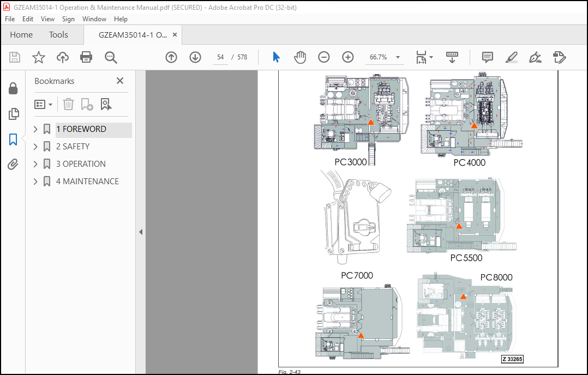The height and width of the screenshot is (375, 588).
Task: Activate the Hand pan tool
Action: point(300,57)
